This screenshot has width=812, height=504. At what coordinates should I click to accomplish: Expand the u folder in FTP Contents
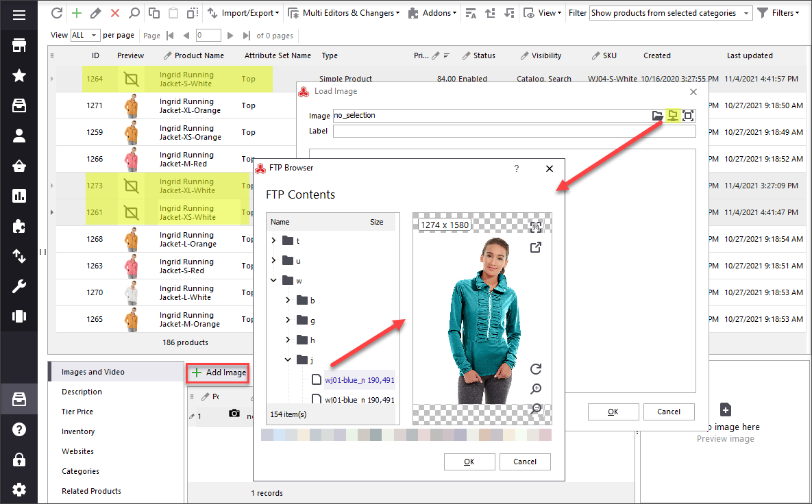[x=274, y=260]
